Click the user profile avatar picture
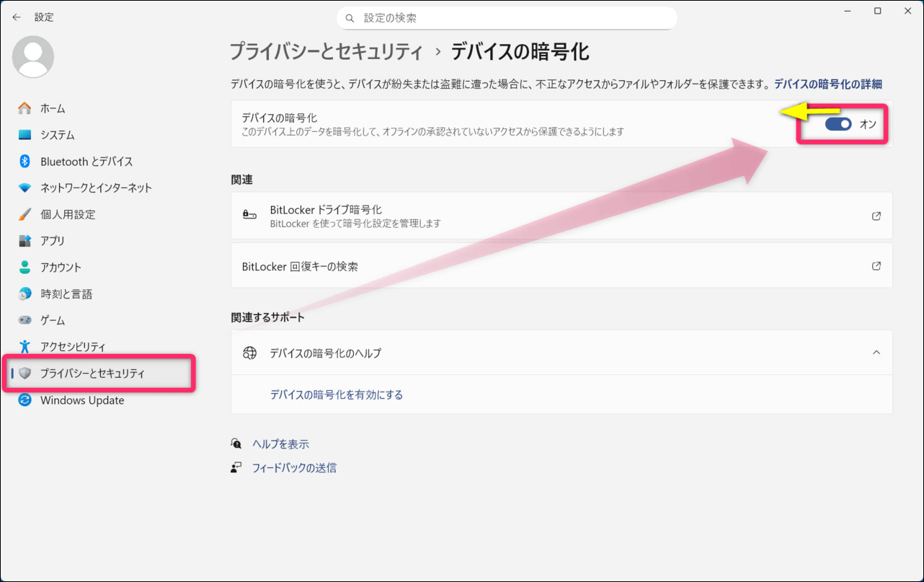924x582 pixels. tap(33, 57)
